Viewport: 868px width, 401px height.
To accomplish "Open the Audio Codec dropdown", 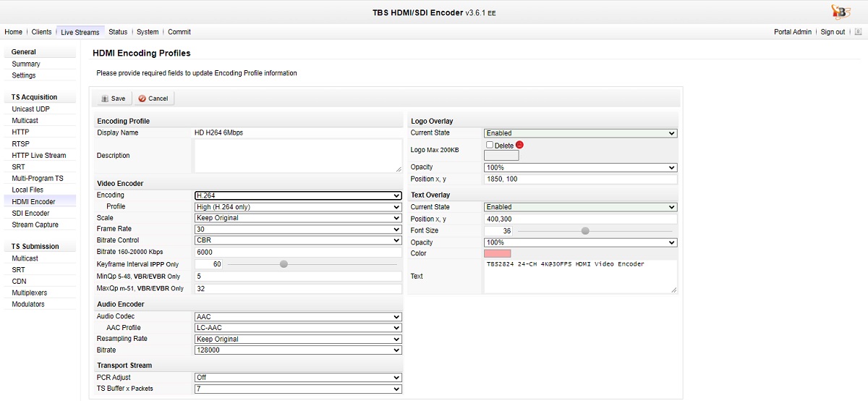I will (x=298, y=317).
